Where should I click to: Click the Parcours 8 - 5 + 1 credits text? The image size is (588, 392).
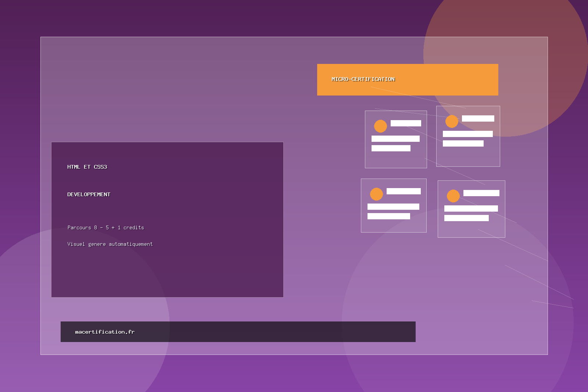point(105,227)
